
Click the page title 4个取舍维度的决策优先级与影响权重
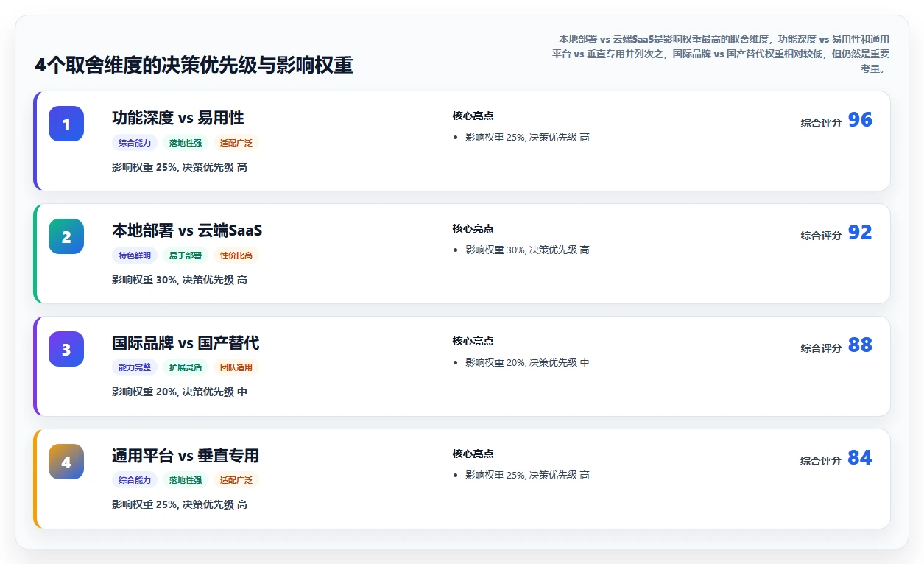[194, 66]
